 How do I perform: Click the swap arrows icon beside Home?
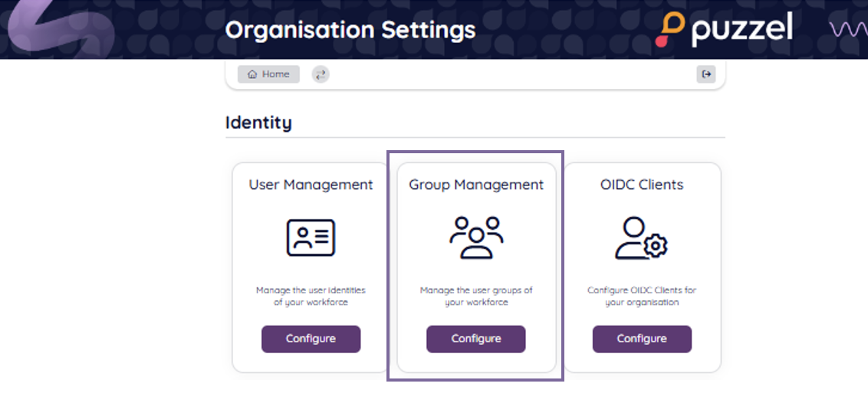tap(321, 74)
